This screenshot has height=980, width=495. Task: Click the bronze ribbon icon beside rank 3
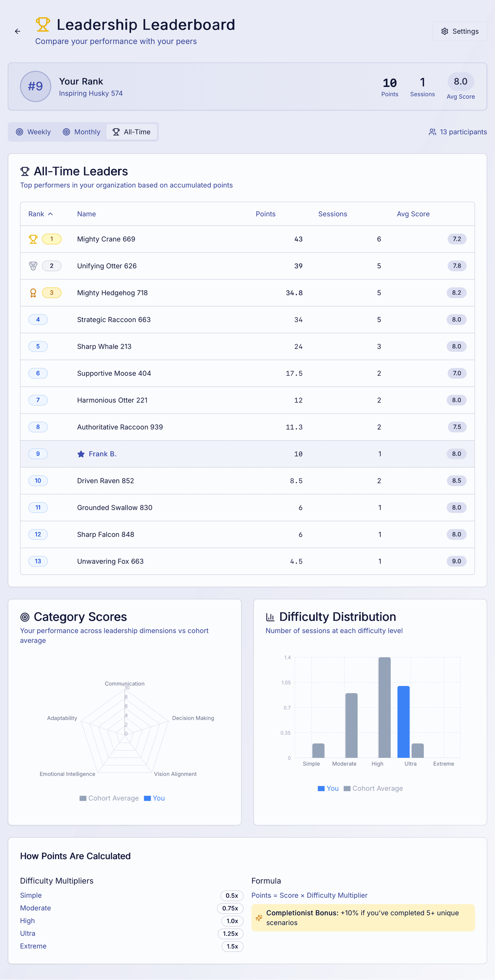(x=33, y=292)
